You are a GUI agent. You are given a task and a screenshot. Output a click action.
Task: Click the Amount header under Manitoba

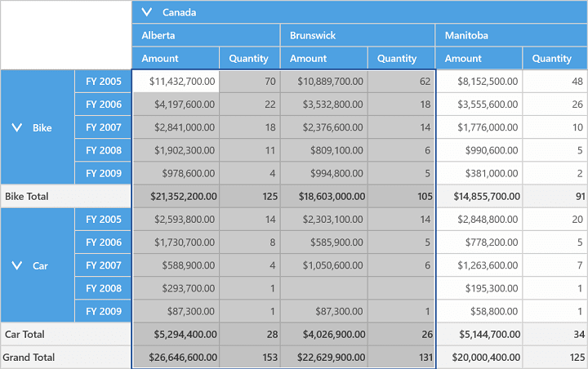tap(479, 58)
